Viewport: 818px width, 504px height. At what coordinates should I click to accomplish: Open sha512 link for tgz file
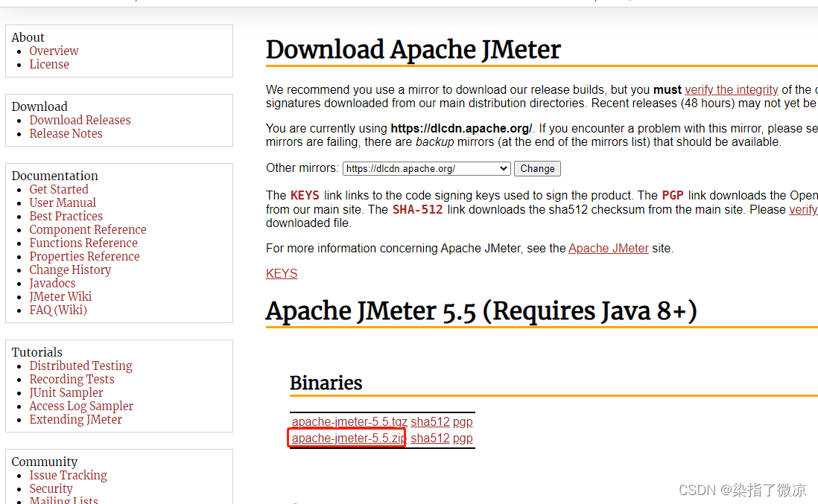430,421
